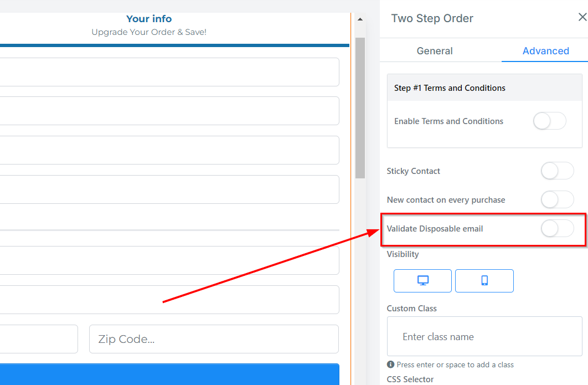588x385 pixels.
Task: Select the desktop visibility icon
Action: [x=422, y=281]
